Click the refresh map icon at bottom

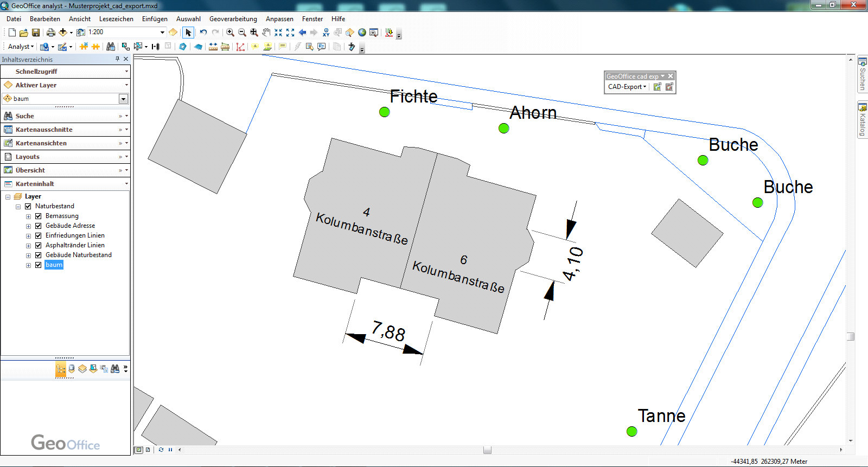161,450
